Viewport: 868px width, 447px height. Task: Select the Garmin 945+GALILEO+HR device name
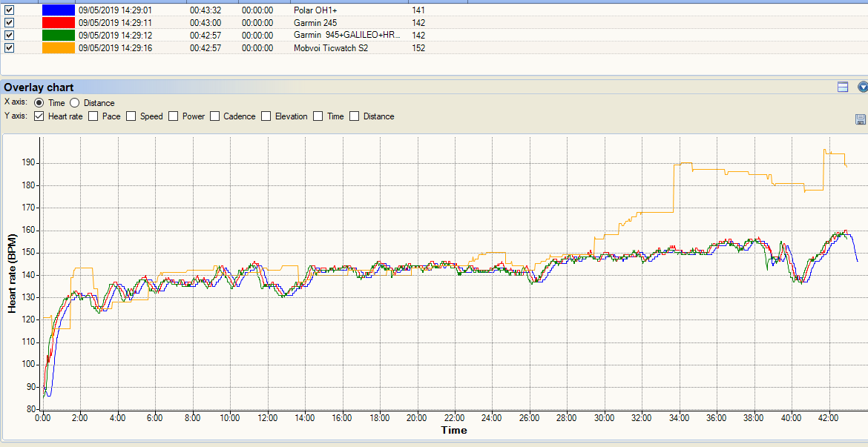(x=346, y=36)
